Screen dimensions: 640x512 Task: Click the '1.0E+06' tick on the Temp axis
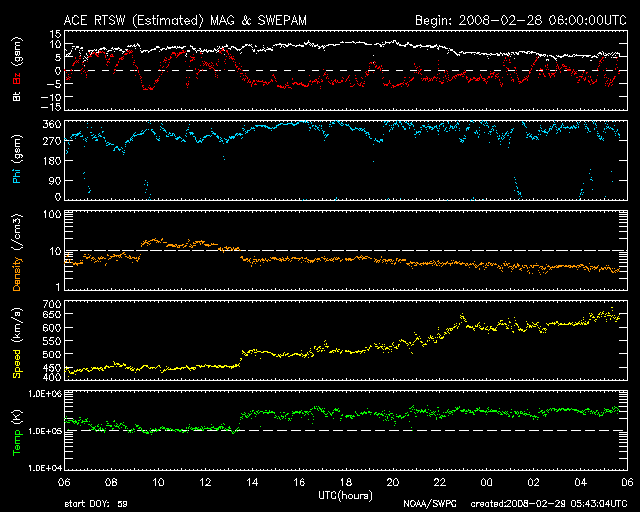tap(45, 394)
